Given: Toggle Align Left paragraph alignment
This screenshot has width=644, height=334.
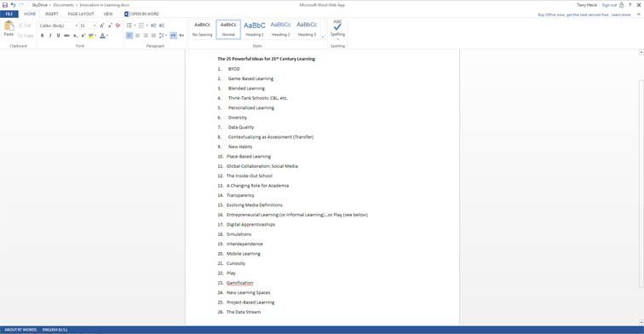Looking at the screenshot, I should [x=129, y=36].
